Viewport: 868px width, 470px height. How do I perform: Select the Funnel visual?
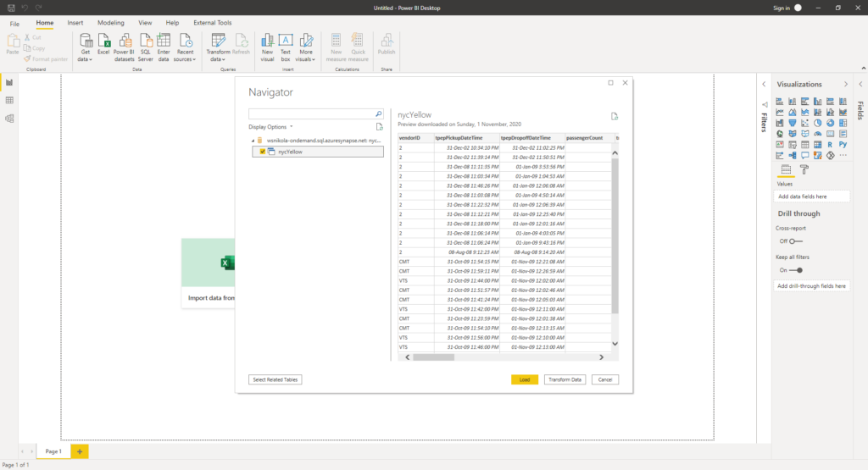[x=793, y=123]
